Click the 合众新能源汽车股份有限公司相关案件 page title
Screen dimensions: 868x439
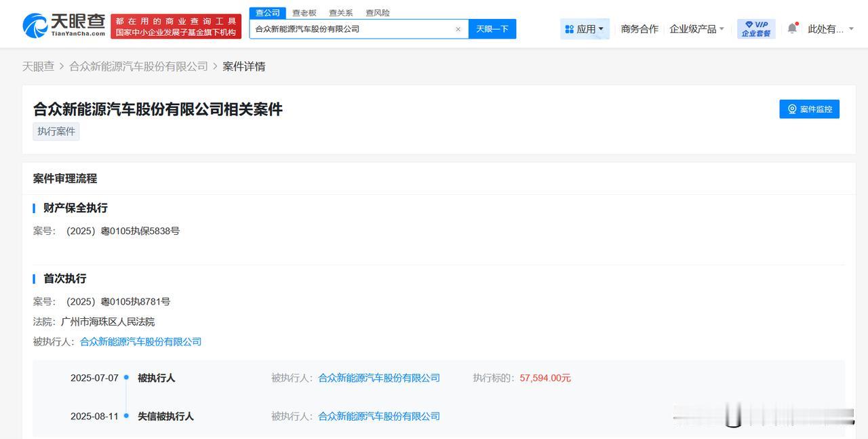coord(158,109)
